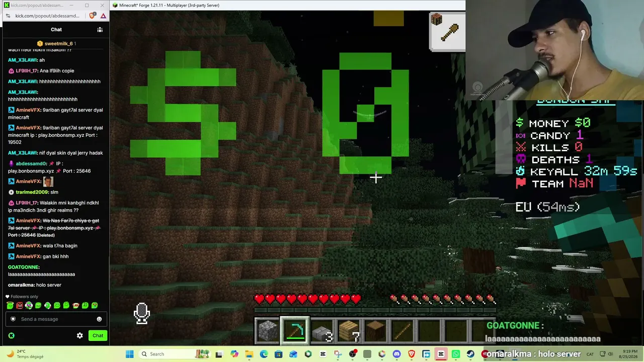Click the Minecraft Forge window title

(x=169, y=6)
